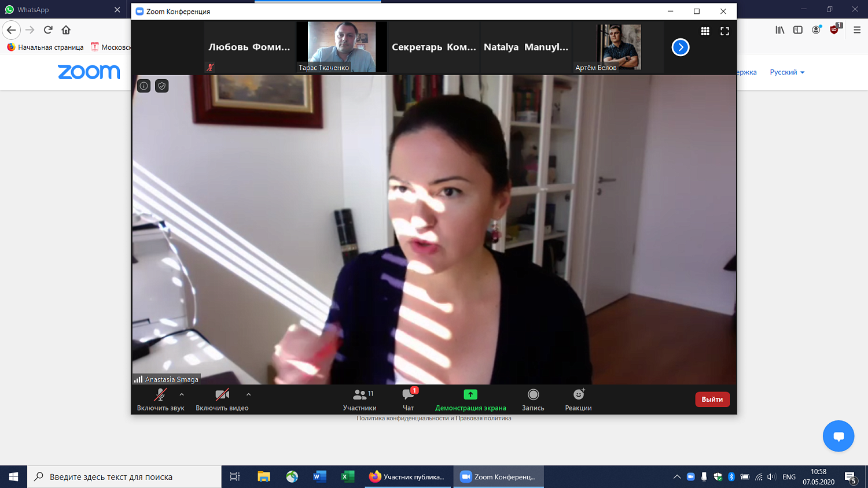Open blue chat help bubble on webpage
This screenshot has height=488, width=868.
click(x=838, y=436)
